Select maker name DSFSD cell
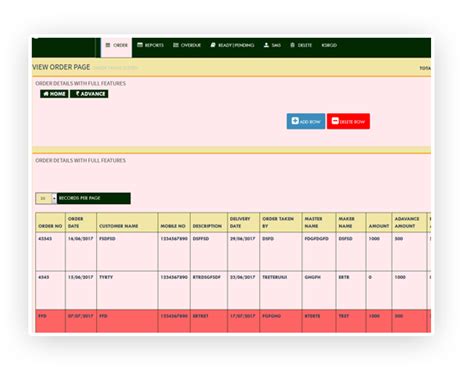 351,252
